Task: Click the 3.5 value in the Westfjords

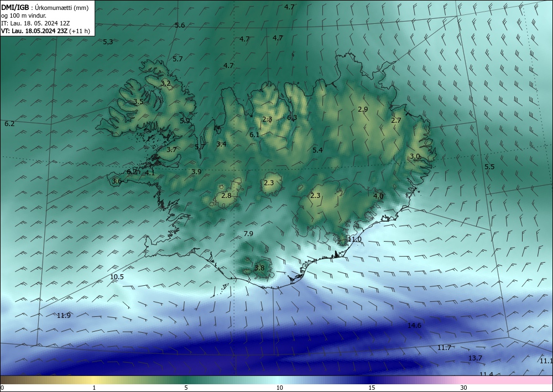Action: pos(139,102)
